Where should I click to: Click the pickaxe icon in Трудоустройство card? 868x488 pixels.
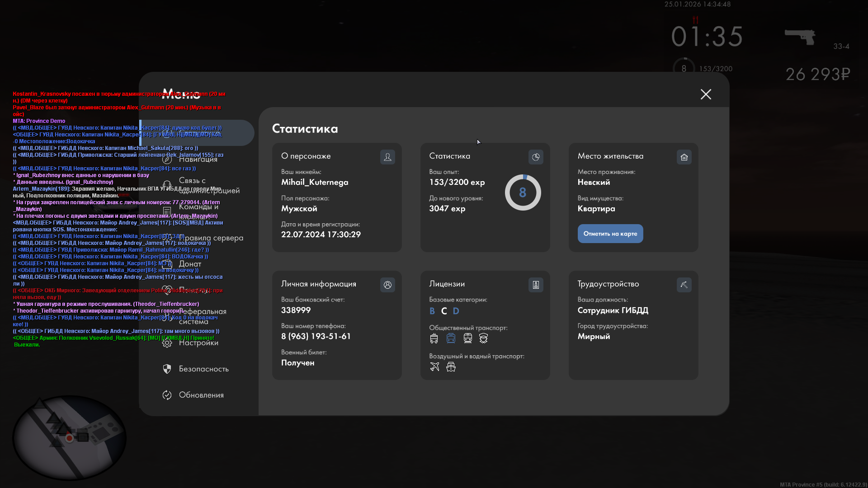tap(684, 285)
